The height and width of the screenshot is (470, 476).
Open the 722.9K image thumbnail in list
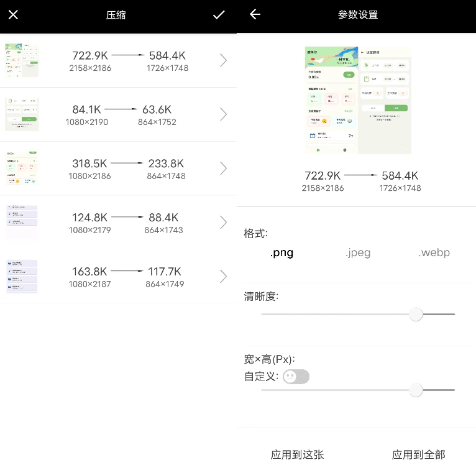pyautogui.click(x=22, y=60)
